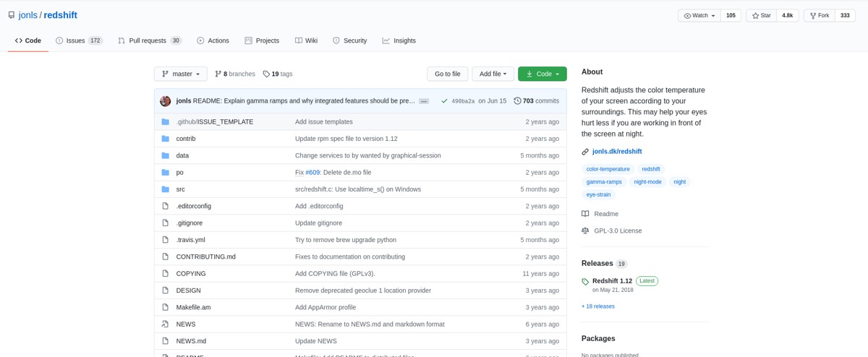Click jonls author avatar thumbnail
Image resolution: width=868 pixels, height=357 pixels.
point(165,101)
